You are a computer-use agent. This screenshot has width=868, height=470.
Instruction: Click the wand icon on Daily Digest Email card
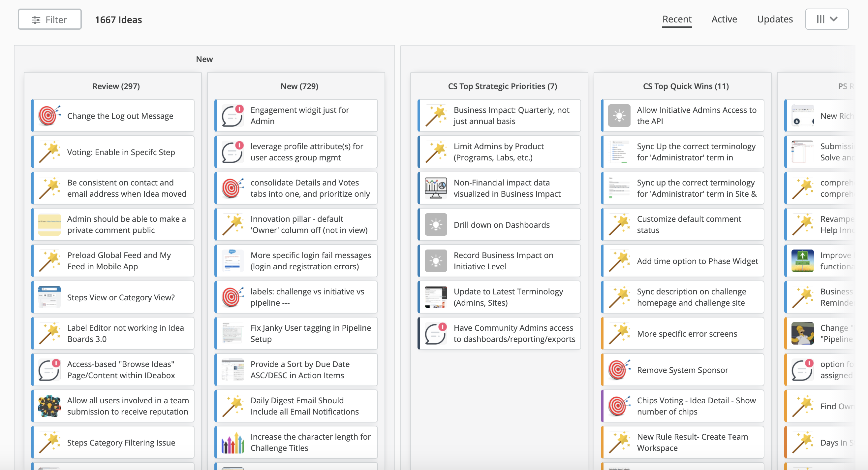pyautogui.click(x=232, y=406)
